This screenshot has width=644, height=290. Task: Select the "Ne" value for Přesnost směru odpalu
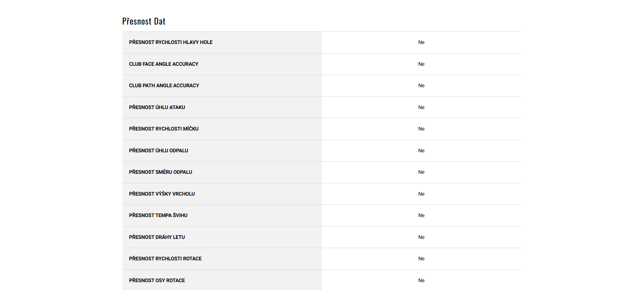(x=421, y=172)
